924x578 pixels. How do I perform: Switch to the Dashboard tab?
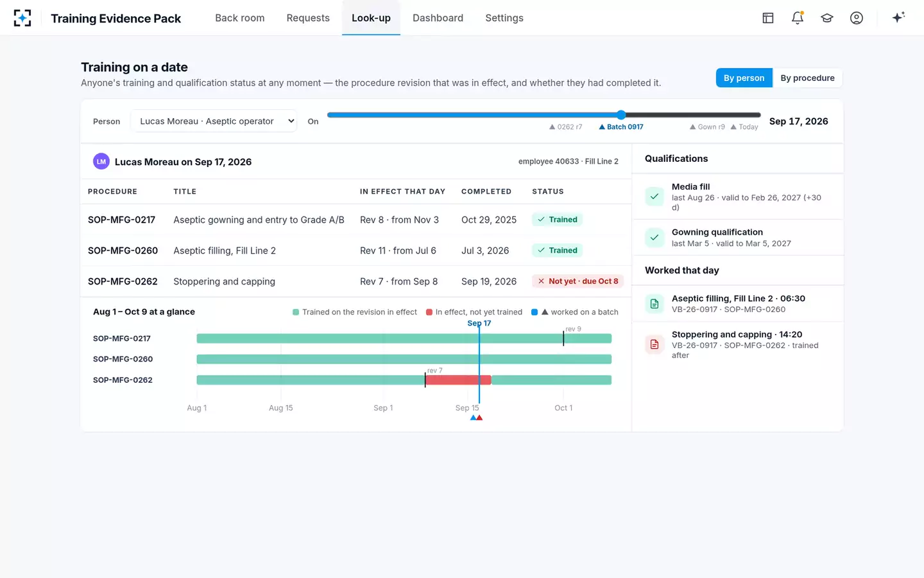coord(438,18)
